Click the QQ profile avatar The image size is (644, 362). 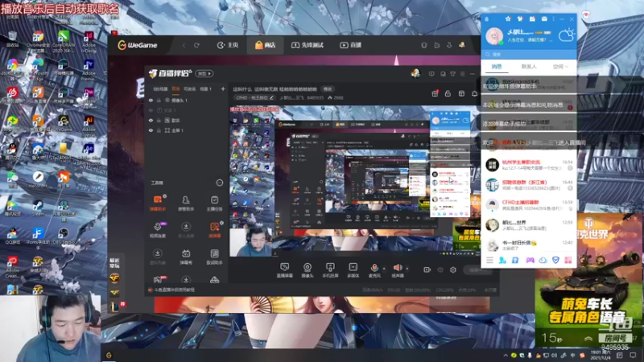click(x=494, y=36)
